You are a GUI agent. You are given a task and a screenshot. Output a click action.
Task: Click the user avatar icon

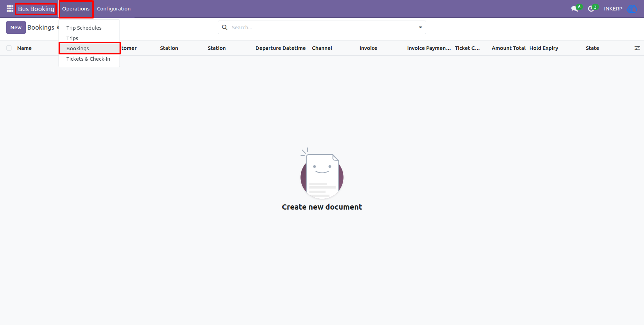[x=632, y=9]
